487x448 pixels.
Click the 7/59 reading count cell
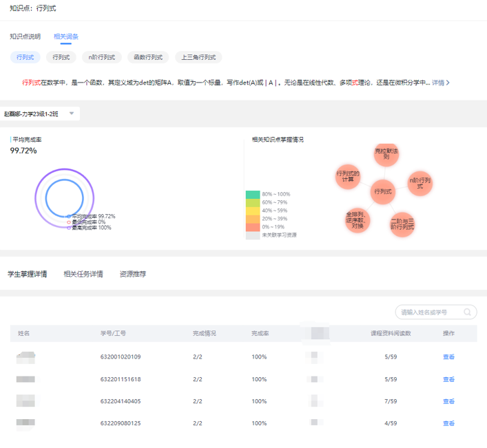391,401
